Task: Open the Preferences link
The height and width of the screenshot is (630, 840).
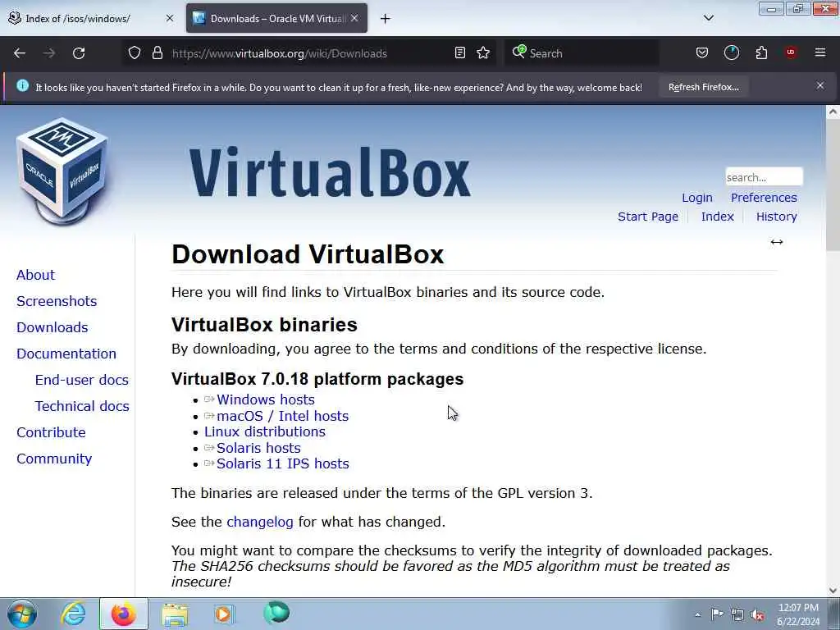Action: [x=764, y=198]
